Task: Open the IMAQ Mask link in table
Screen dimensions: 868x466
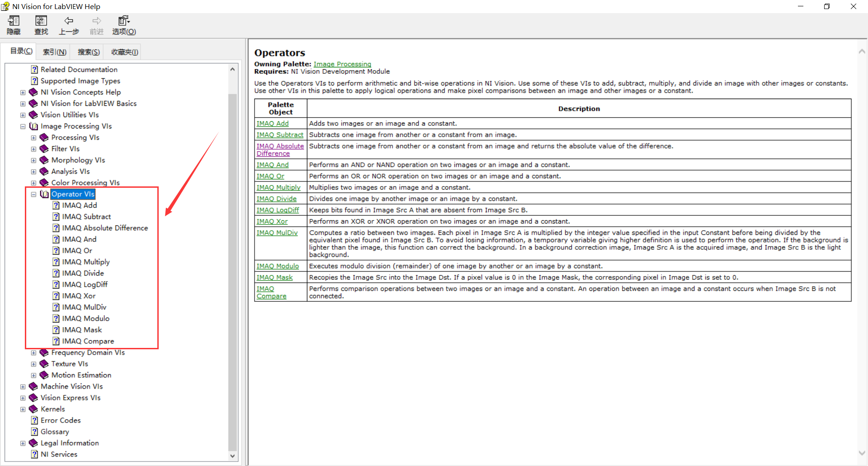Action: coord(274,277)
